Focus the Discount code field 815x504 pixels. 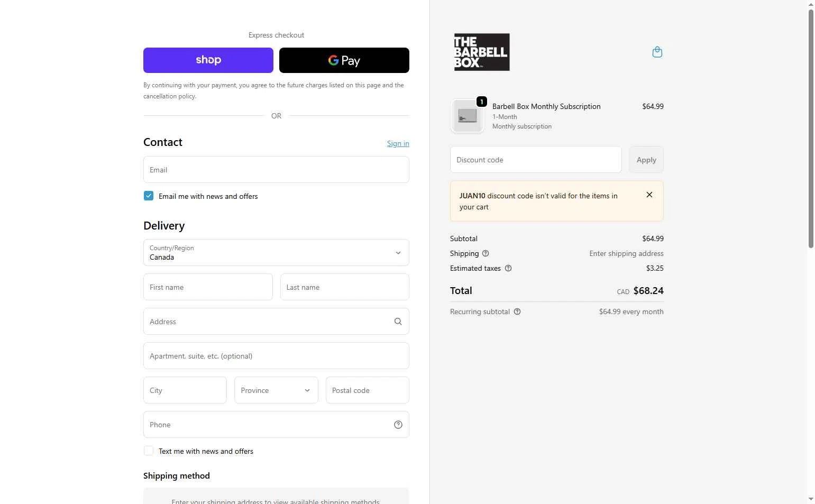click(x=536, y=160)
